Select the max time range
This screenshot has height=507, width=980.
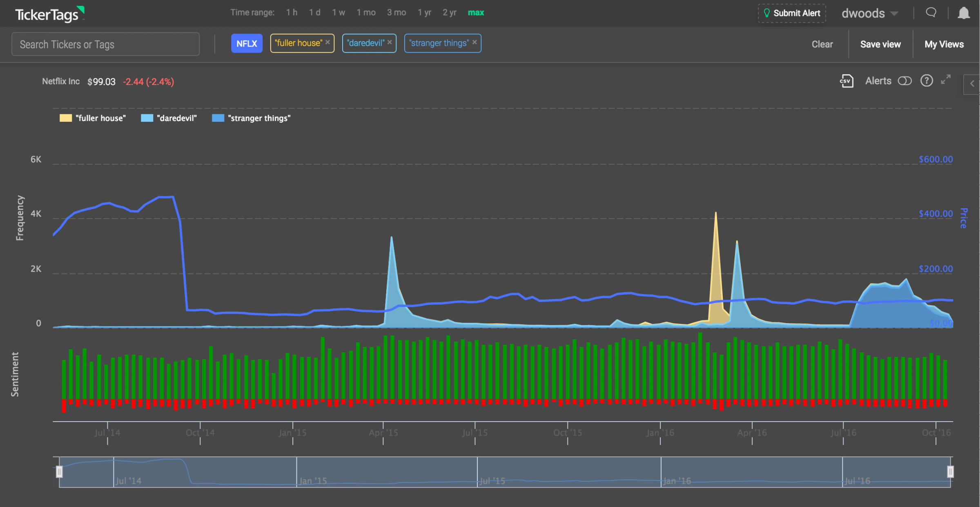pos(476,13)
